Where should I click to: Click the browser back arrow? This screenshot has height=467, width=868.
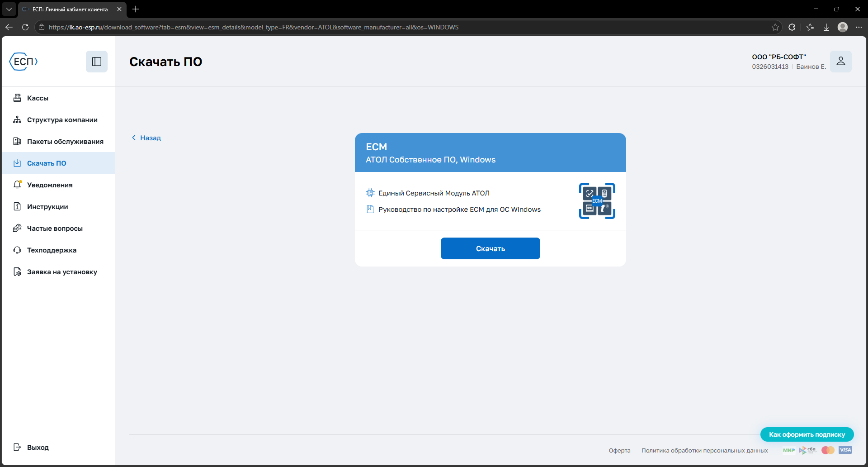tap(9, 27)
